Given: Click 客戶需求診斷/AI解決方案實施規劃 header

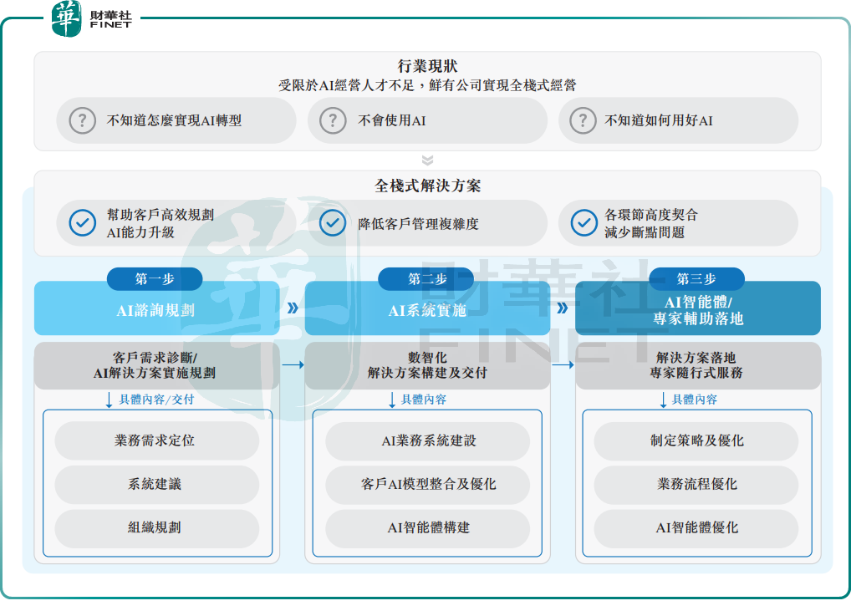Looking at the screenshot, I should coord(157,365).
